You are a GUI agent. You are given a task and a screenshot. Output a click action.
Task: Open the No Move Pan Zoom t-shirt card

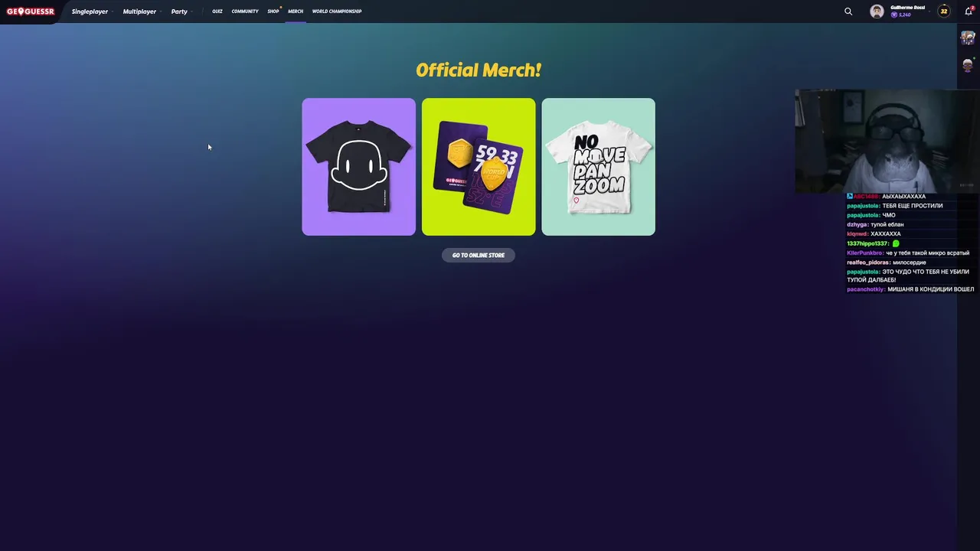pyautogui.click(x=598, y=167)
